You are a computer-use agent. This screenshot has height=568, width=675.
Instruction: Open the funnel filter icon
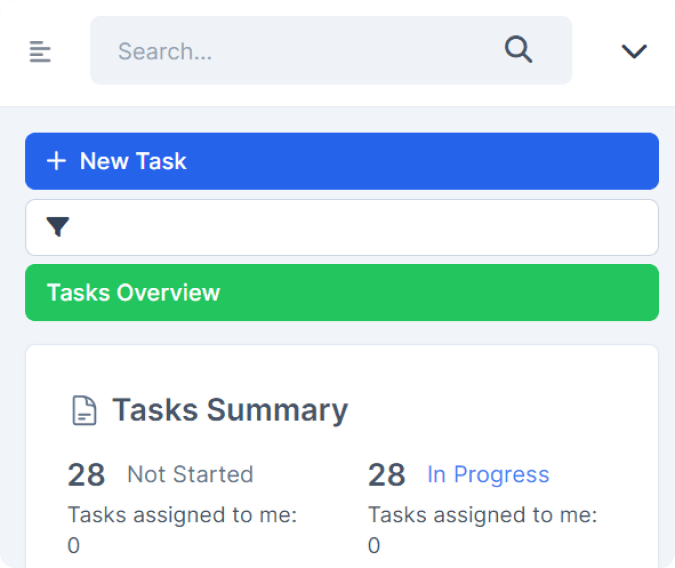(58, 227)
